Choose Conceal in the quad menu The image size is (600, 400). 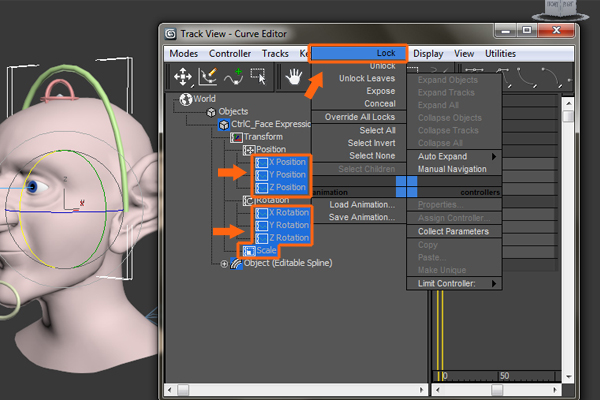(x=359, y=103)
